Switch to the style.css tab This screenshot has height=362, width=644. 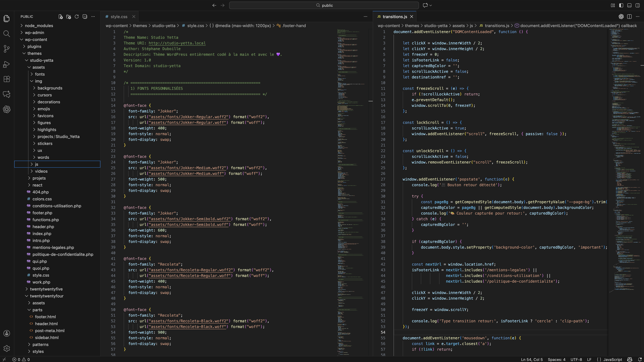click(119, 17)
